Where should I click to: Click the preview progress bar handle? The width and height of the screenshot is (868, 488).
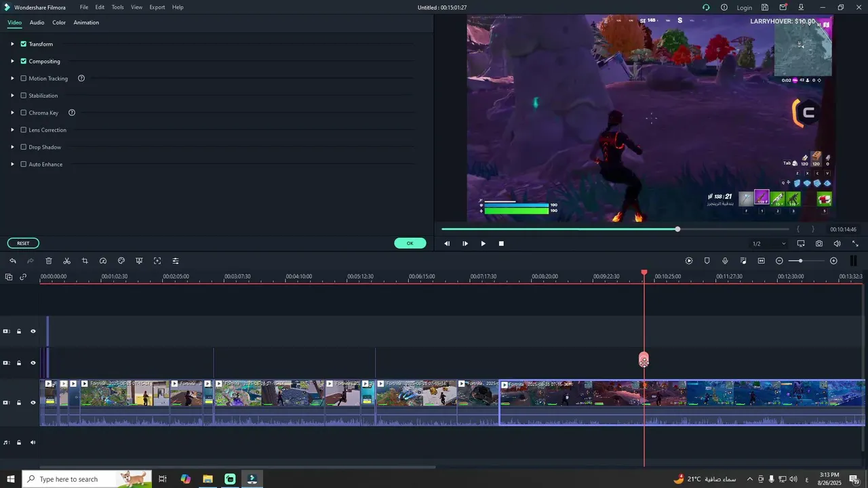coord(677,229)
